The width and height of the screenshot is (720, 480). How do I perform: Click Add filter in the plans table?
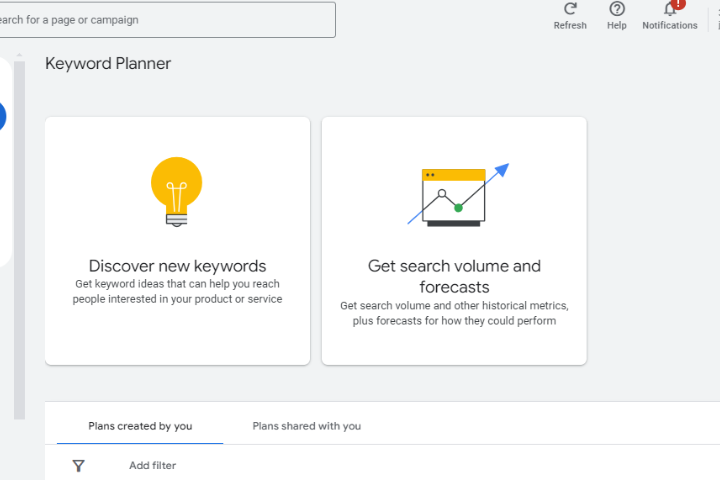[x=152, y=465]
